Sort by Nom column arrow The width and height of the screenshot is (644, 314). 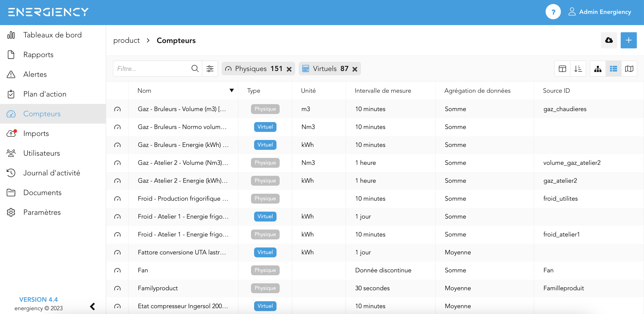(x=231, y=90)
